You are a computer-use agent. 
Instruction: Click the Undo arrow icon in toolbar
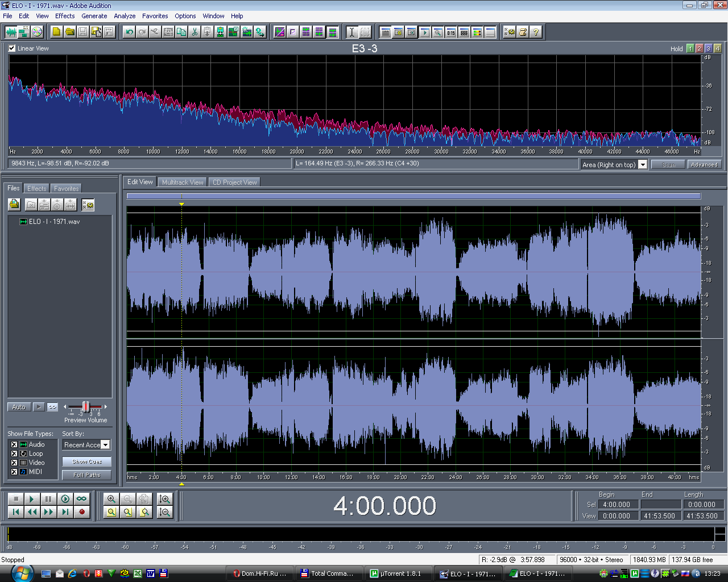[129, 32]
